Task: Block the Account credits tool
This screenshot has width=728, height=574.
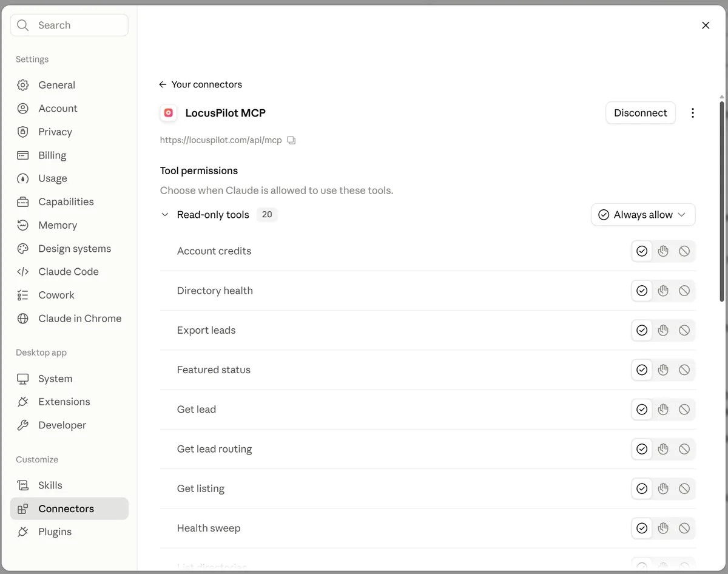Action: click(684, 251)
